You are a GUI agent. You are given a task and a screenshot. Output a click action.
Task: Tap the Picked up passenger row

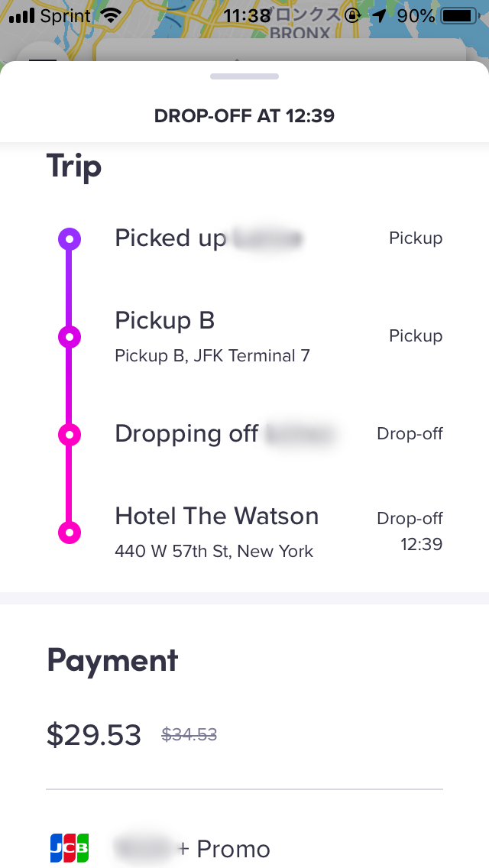pos(244,238)
